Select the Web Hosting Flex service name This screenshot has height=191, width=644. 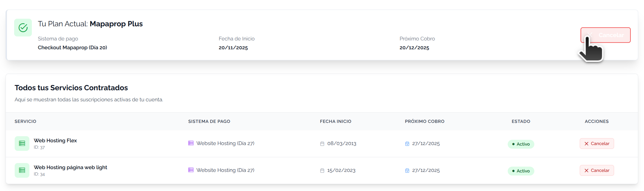click(x=55, y=141)
